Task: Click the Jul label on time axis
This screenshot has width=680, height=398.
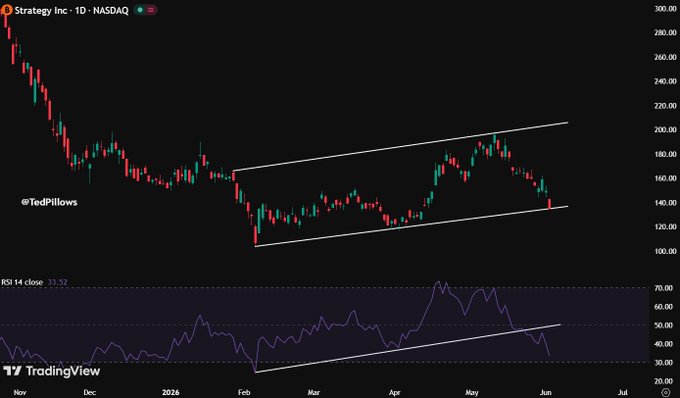Action: [x=622, y=392]
